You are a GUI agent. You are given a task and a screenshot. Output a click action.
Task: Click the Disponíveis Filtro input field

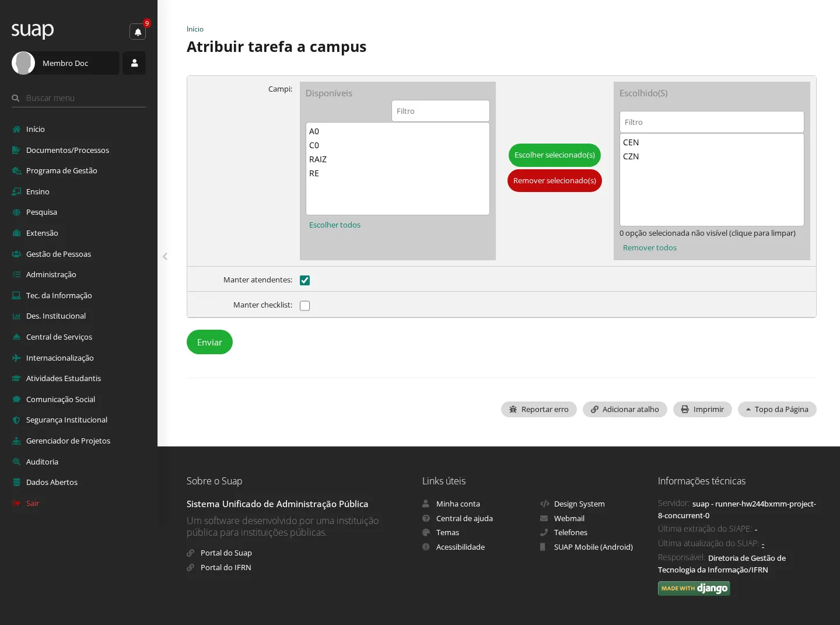pyautogui.click(x=440, y=111)
